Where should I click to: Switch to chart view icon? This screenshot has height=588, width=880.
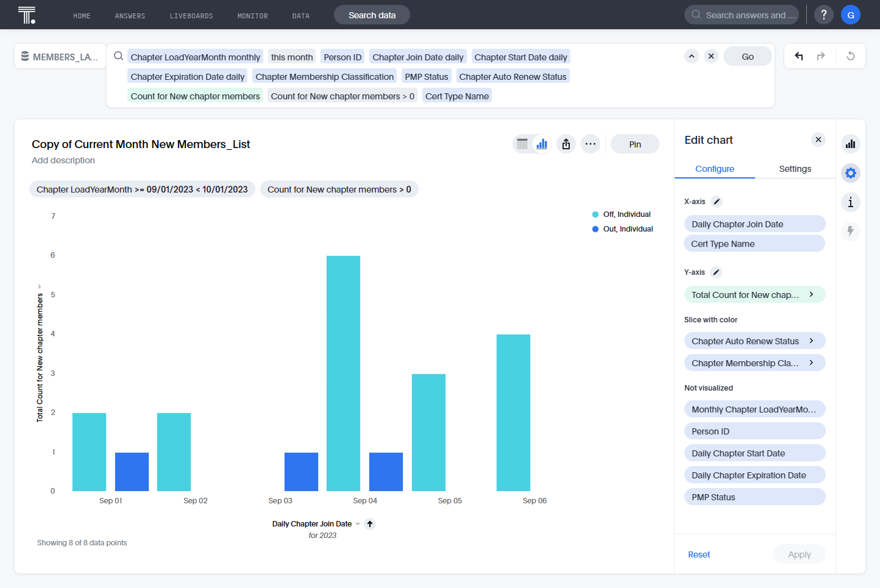click(542, 144)
